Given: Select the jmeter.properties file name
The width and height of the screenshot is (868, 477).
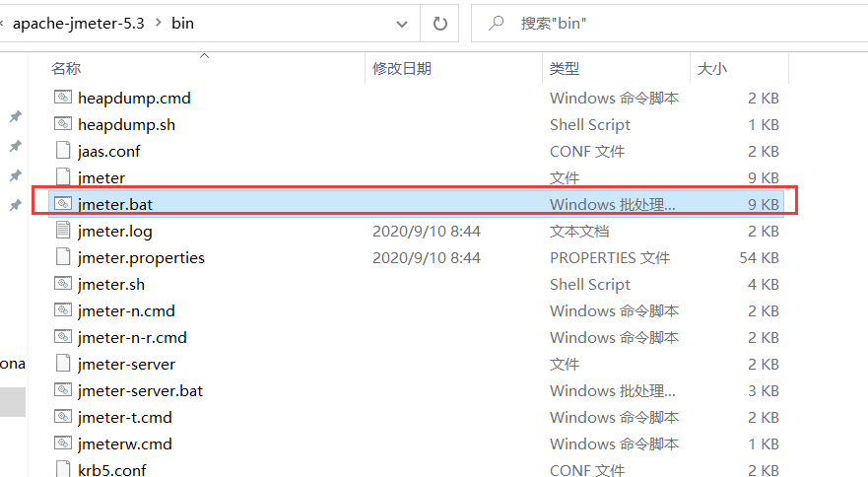Looking at the screenshot, I should click(x=141, y=257).
